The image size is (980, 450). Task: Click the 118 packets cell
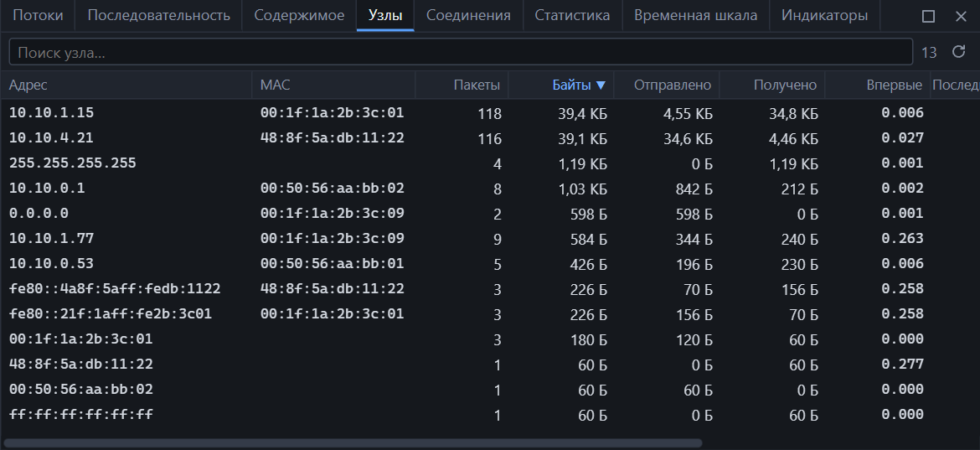point(489,114)
